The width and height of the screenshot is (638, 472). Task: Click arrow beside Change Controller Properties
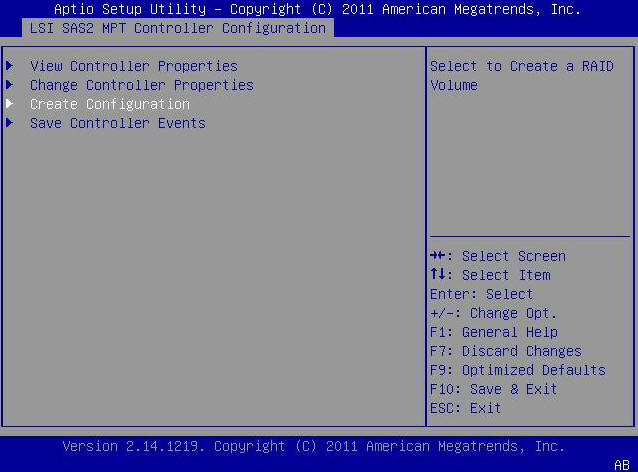click(10, 85)
